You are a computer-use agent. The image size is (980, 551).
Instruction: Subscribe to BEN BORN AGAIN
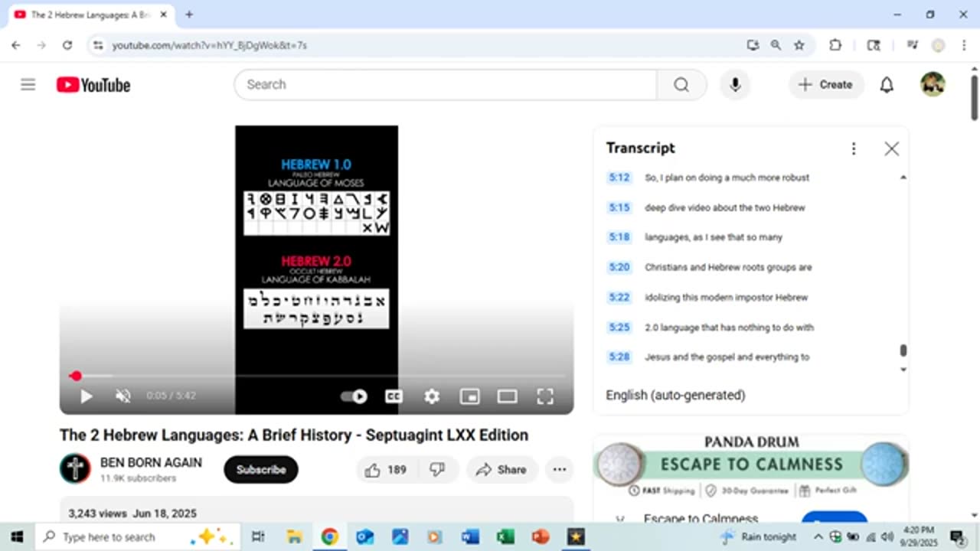tap(261, 470)
